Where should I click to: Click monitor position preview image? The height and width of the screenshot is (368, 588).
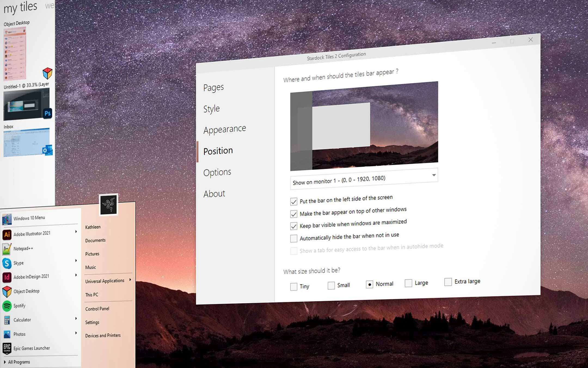[364, 126]
